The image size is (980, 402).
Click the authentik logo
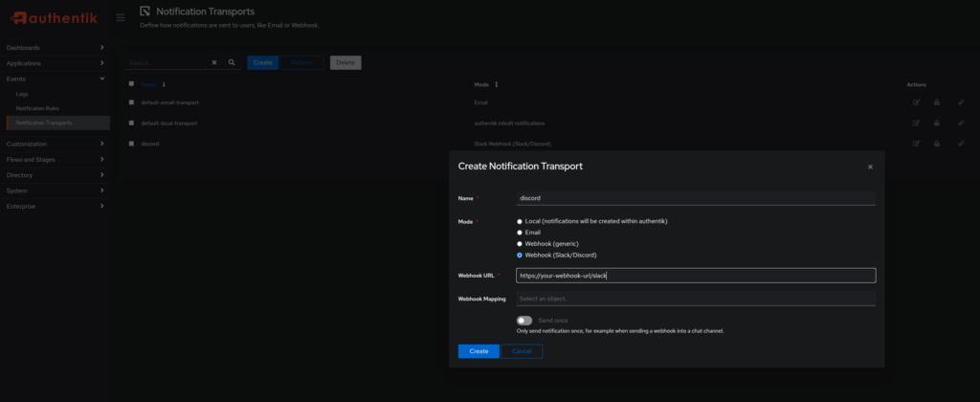pyautogui.click(x=54, y=17)
